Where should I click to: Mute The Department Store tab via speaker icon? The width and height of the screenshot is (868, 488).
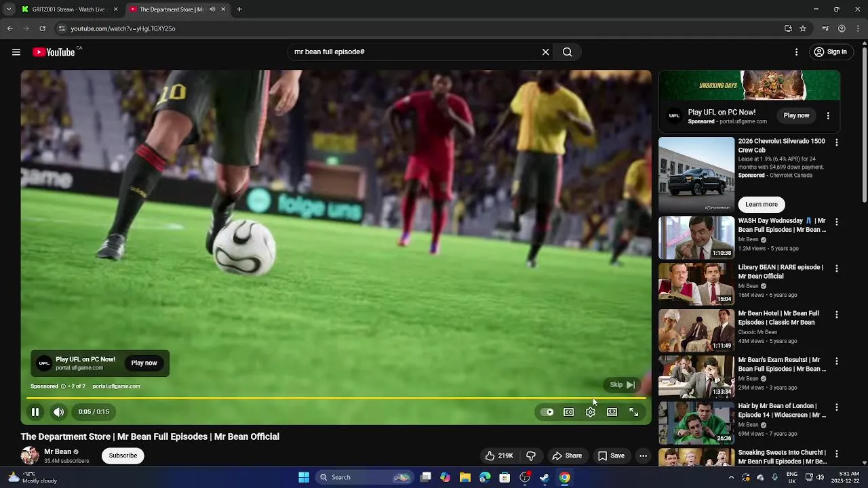click(x=212, y=9)
